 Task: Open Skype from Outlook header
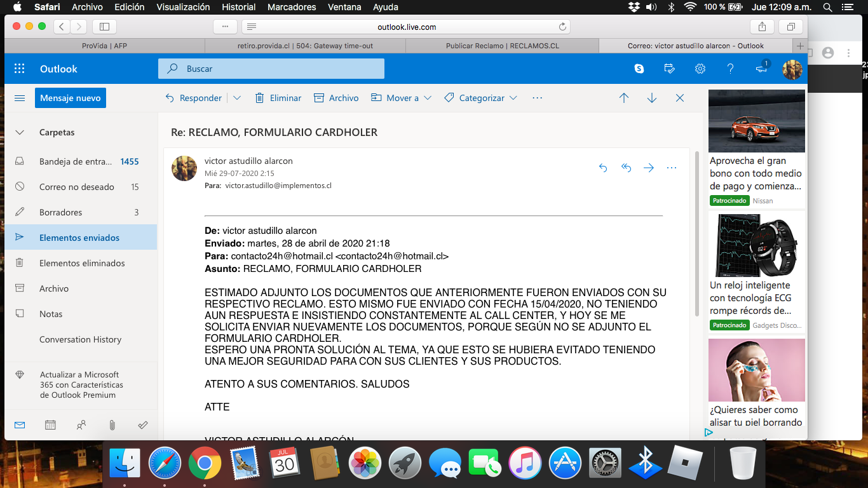click(x=639, y=69)
